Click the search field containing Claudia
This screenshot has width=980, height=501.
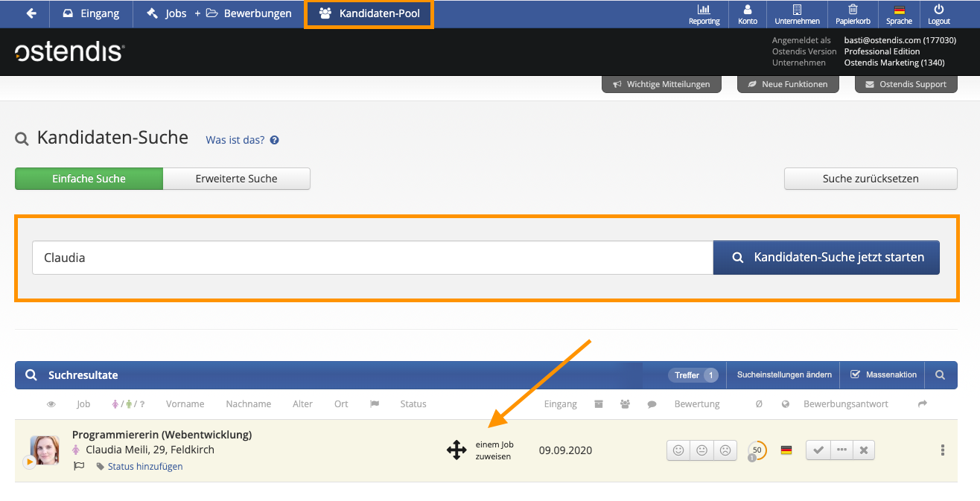(x=372, y=258)
